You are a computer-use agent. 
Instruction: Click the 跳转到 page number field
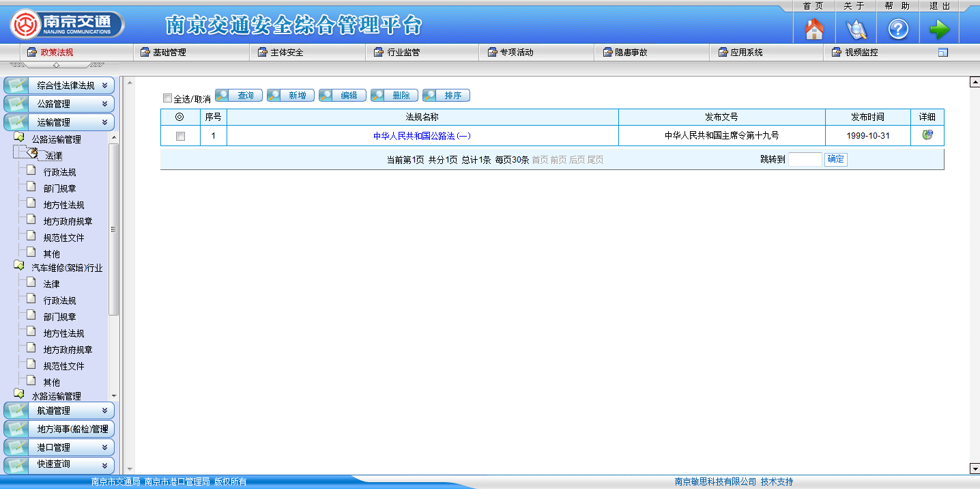point(805,160)
